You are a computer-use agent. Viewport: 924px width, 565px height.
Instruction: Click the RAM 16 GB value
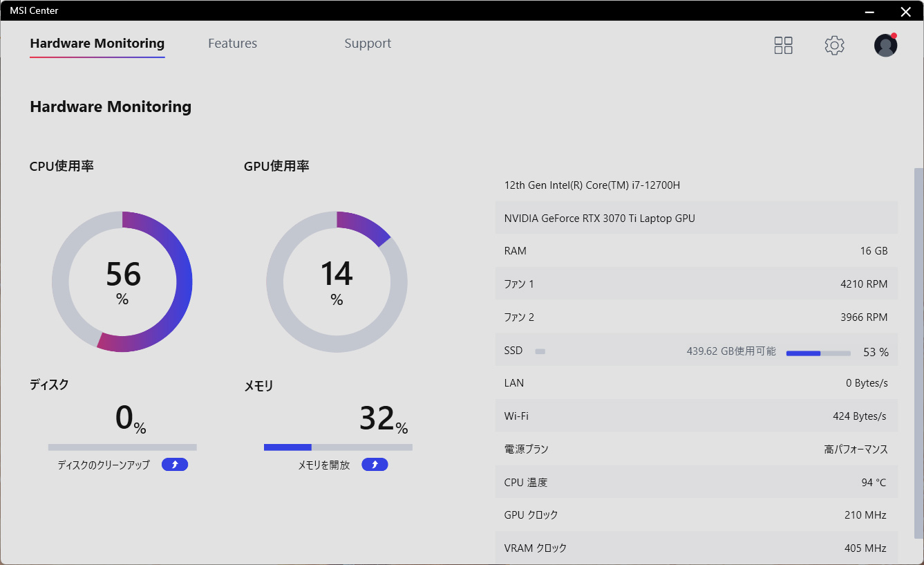[x=874, y=251]
